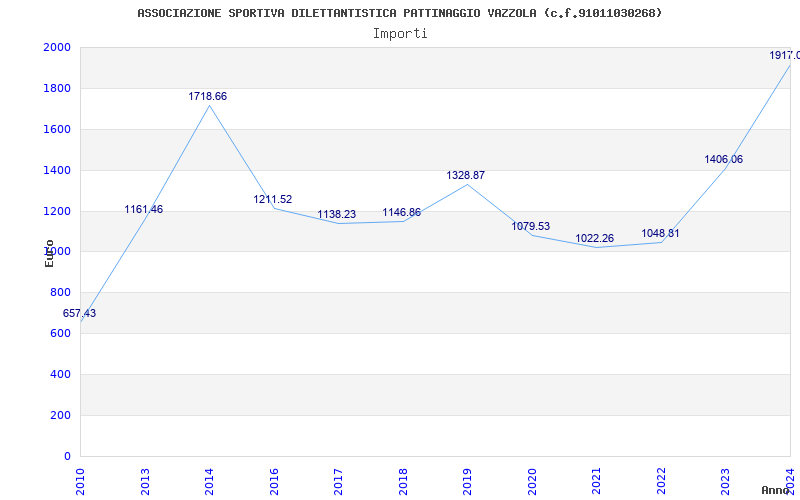Select the data label 1161.46
Screen dimensions: 800x500
pyautogui.click(x=144, y=209)
